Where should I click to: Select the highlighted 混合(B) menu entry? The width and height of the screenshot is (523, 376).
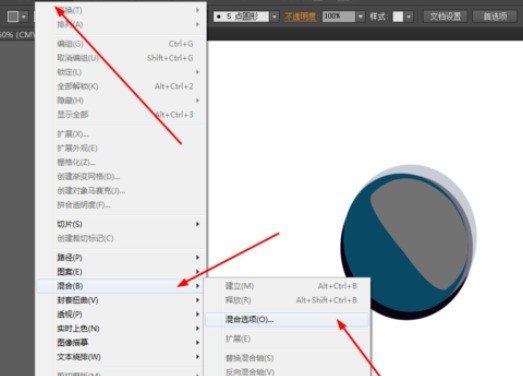point(121,286)
